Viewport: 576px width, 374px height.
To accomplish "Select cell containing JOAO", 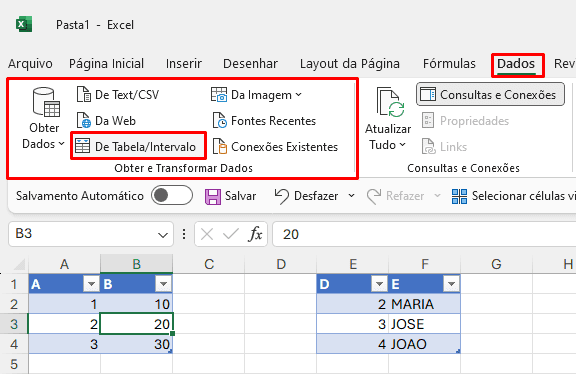I will [x=424, y=344].
